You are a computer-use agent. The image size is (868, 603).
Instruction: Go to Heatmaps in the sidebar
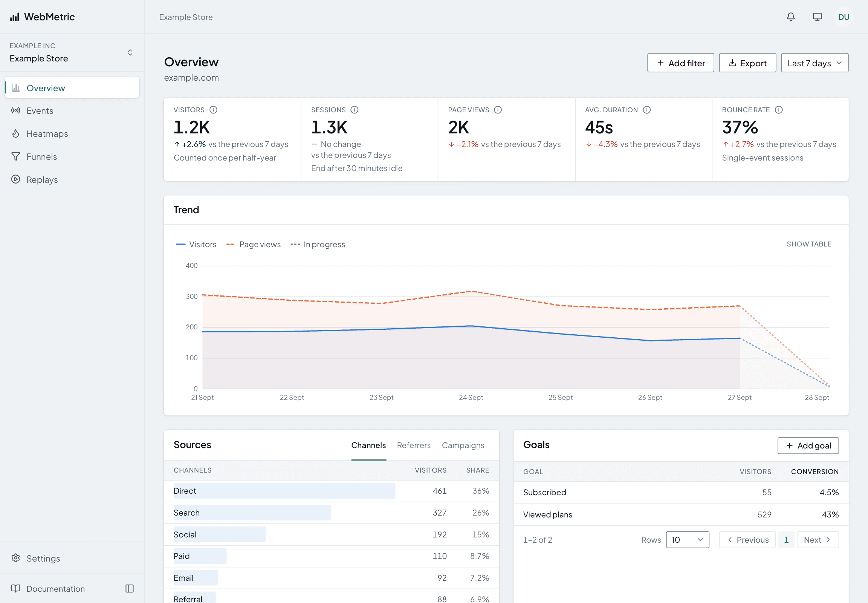72,133
